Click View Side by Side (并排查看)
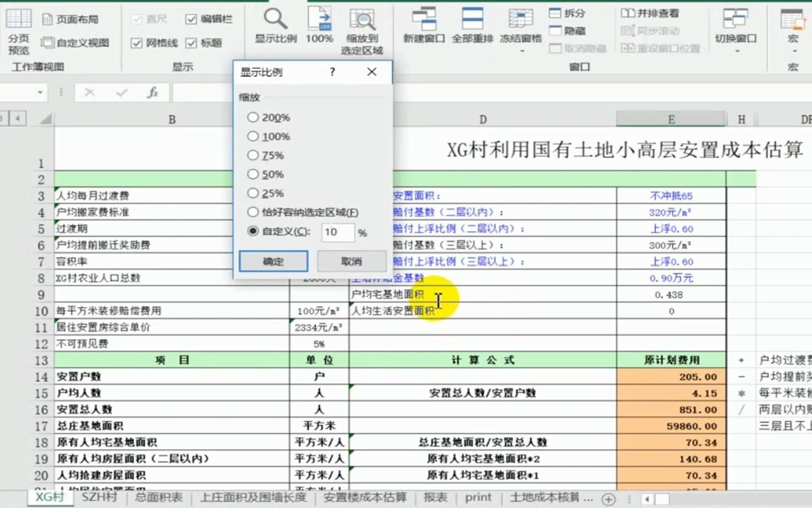 click(x=650, y=13)
